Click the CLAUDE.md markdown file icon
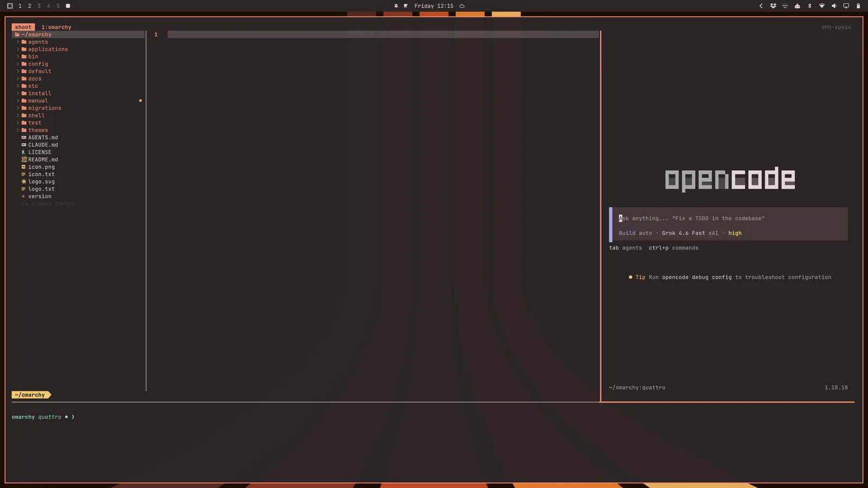The height and width of the screenshot is (488, 868). tap(24, 145)
